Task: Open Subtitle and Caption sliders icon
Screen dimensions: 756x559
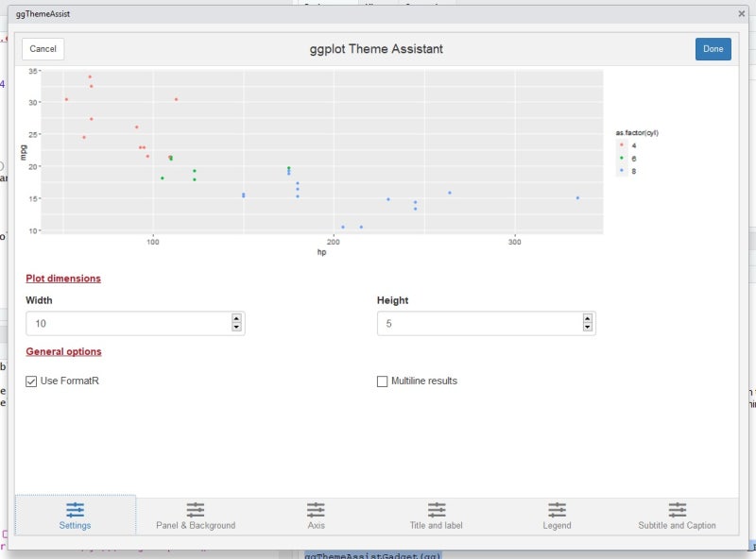Action: pos(678,509)
